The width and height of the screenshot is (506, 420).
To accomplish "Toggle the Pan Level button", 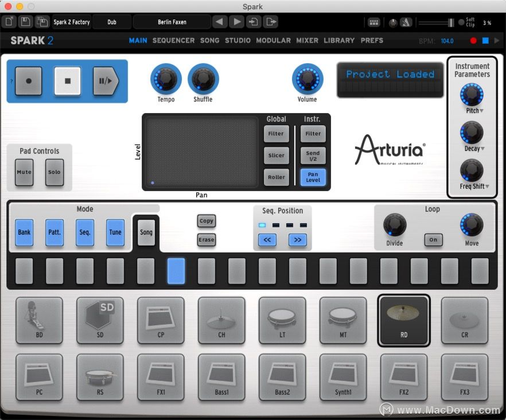I will (x=313, y=177).
